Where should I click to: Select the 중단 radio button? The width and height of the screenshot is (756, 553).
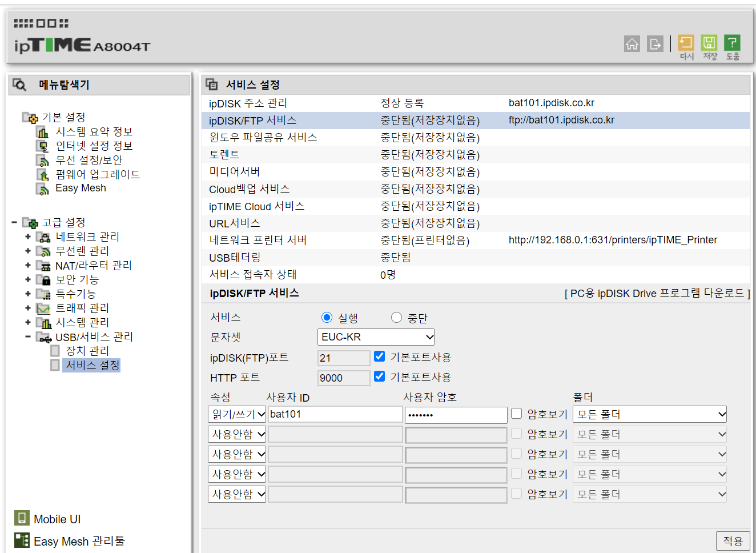(x=396, y=317)
